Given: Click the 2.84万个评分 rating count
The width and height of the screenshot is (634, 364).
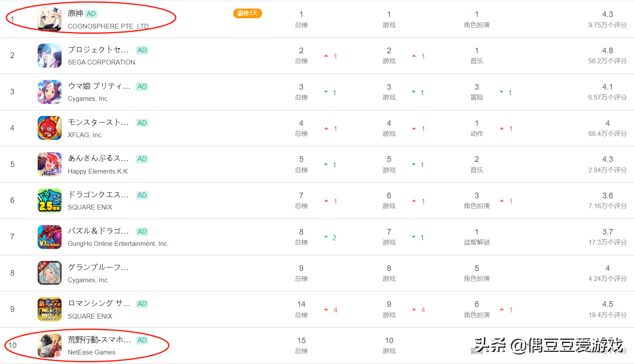Looking at the screenshot, I should 608,170.
